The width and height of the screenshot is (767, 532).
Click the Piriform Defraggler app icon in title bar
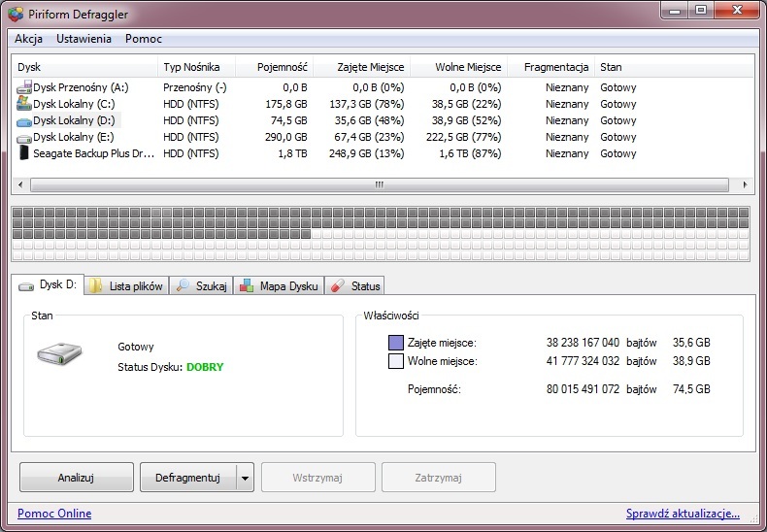(x=16, y=14)
